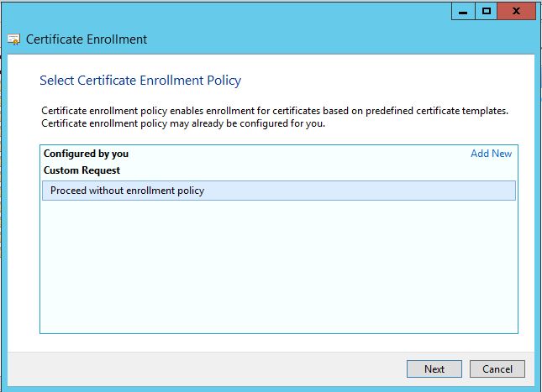
Task: Close the Certificate Enrollment dialog
Action: (x=516, y=10)
